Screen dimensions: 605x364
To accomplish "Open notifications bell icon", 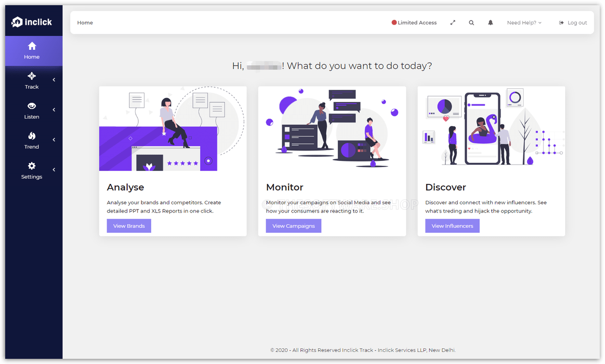I will 490,23.
